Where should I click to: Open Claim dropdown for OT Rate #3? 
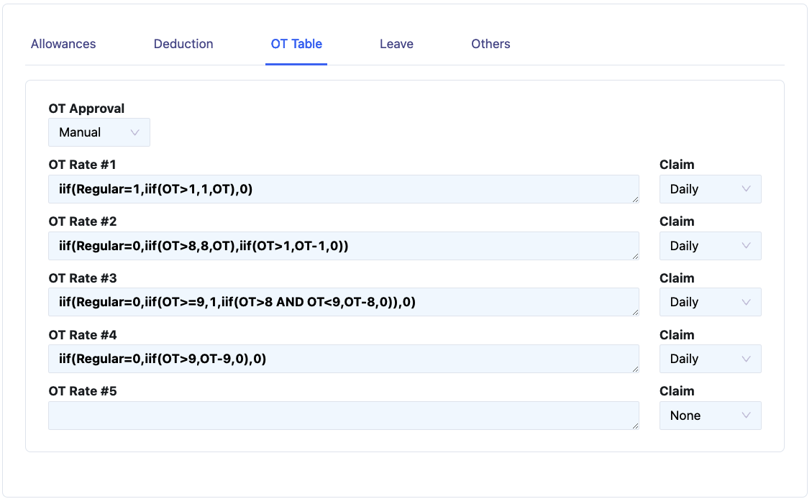(710, 302)
